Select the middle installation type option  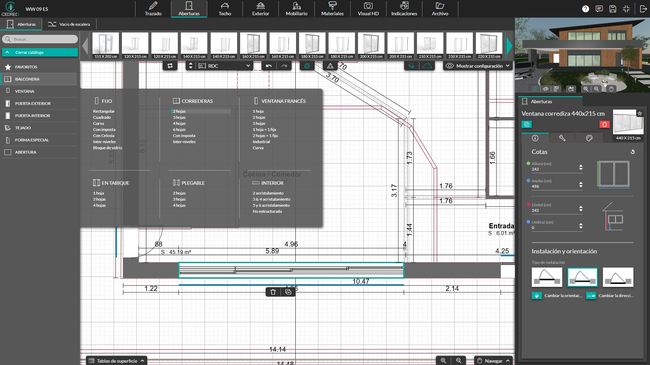(x=582, y=277)
